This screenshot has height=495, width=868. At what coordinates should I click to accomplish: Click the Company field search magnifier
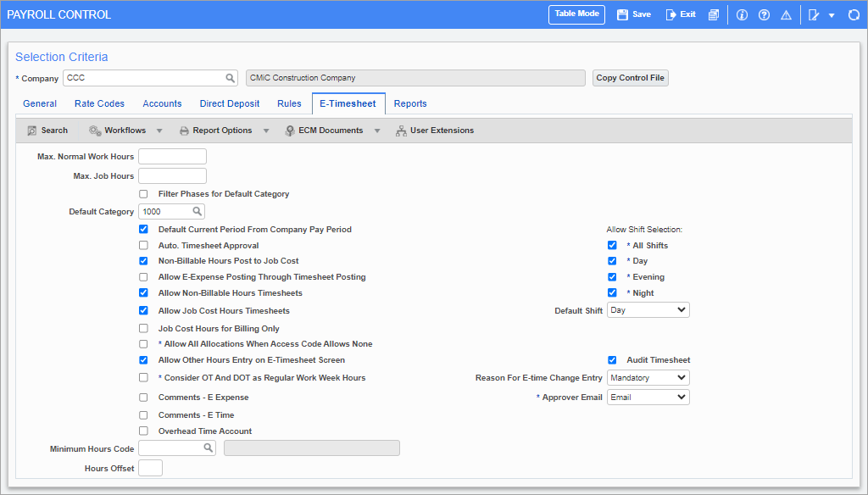tap(231, 78)
